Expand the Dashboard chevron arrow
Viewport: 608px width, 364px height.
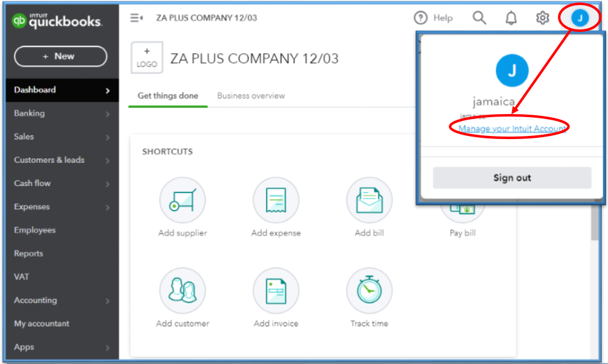[x=108, y=91]
